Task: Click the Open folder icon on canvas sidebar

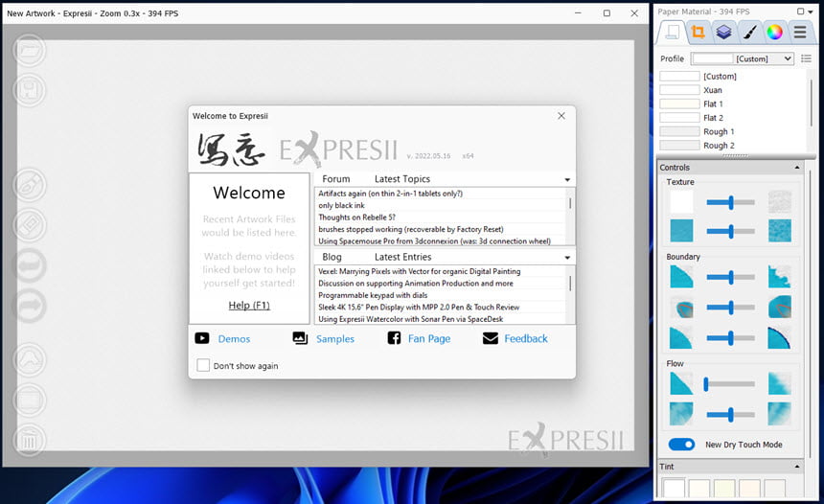Action: [30, 51]
